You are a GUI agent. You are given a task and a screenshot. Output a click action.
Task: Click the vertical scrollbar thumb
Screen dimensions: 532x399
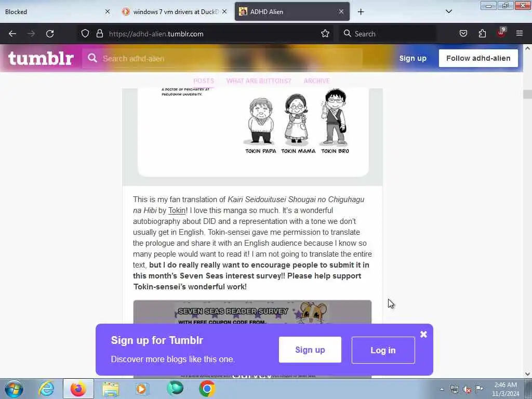pyautogui.click(x=527, y=94)
